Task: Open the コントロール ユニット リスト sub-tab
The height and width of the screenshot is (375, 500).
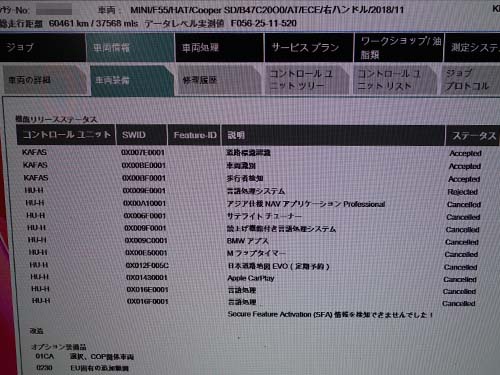Action: point(394,80)
